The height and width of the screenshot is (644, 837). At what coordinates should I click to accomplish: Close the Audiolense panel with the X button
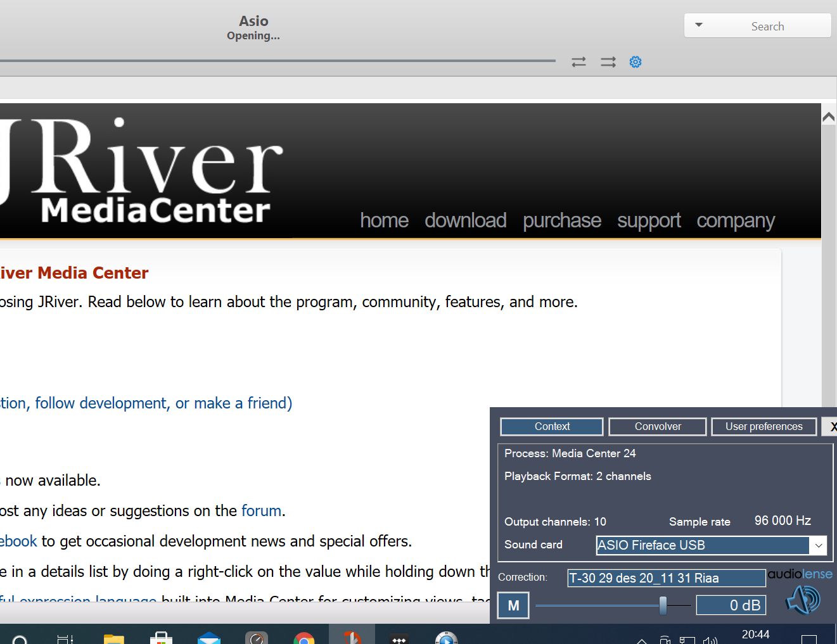click(x=830, y=427)
